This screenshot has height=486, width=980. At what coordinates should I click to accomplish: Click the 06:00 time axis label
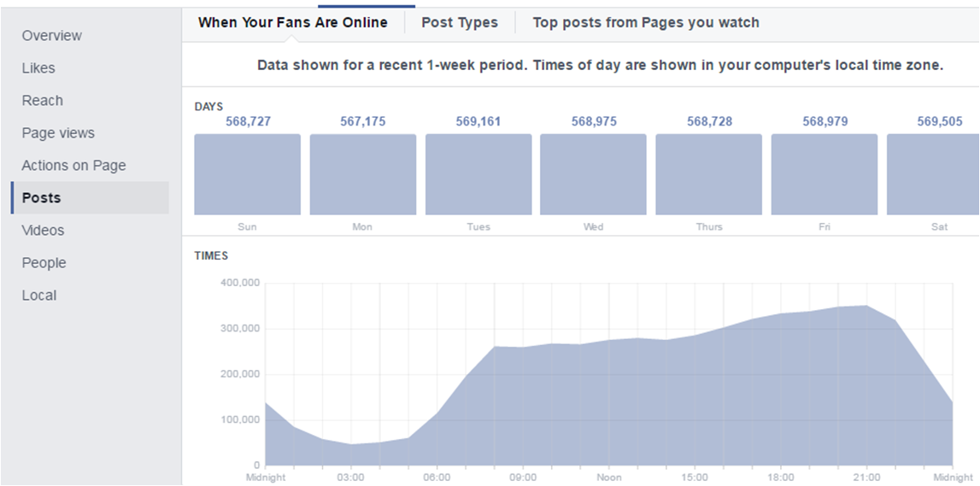(437, 477)
